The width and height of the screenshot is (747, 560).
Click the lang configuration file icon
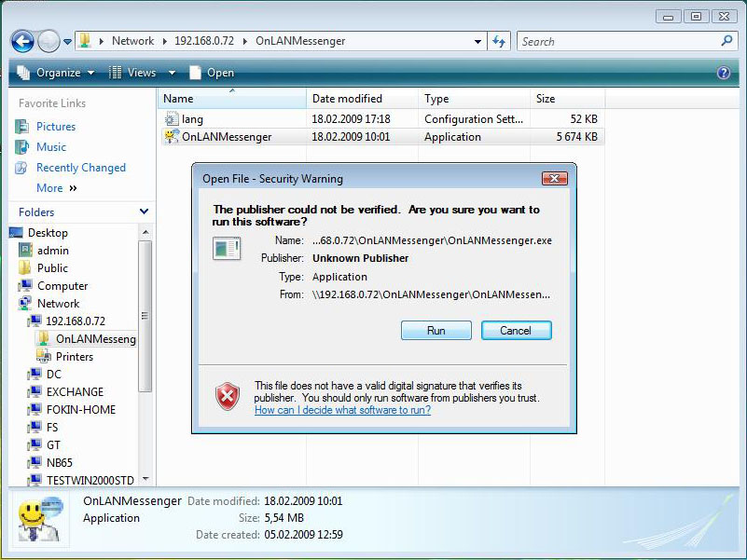coord(171,119)
